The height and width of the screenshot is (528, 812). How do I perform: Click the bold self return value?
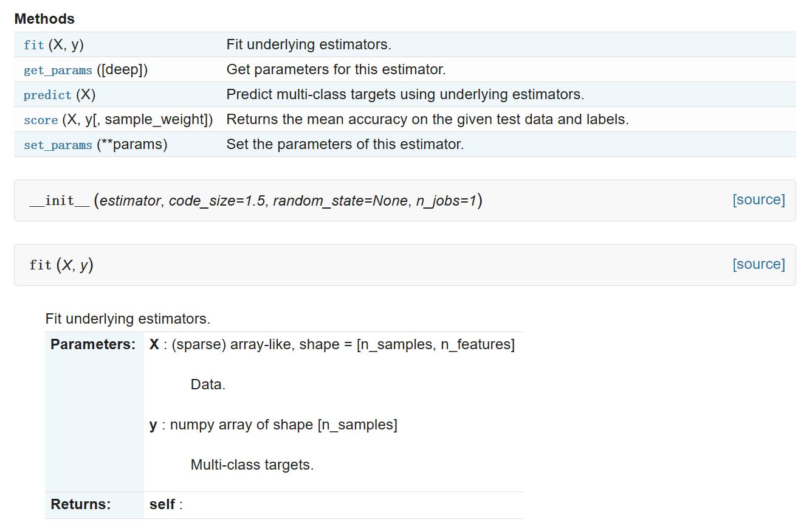(162, 504)
